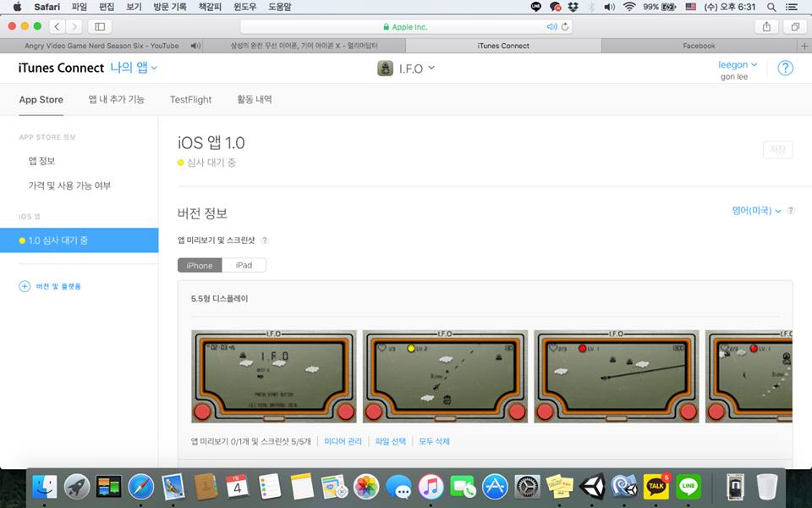Switch to Angry Video Game Nerd YouTube tab

pos(101,46)
